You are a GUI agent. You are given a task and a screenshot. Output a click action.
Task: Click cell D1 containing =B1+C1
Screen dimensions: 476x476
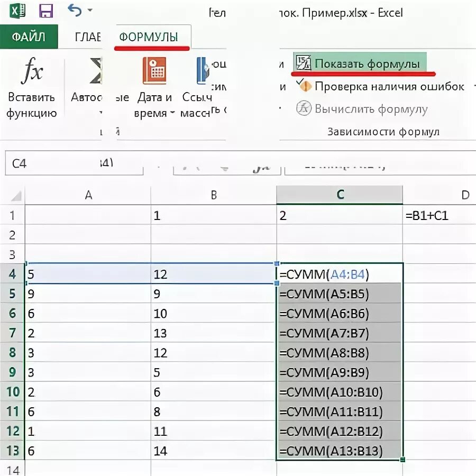[440, 215]
